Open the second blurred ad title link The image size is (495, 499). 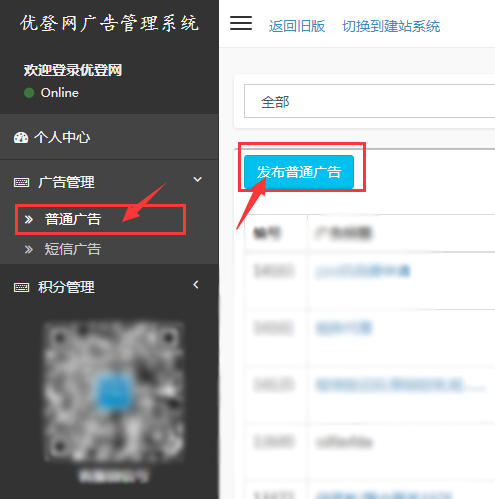click(x=344, y=328)
